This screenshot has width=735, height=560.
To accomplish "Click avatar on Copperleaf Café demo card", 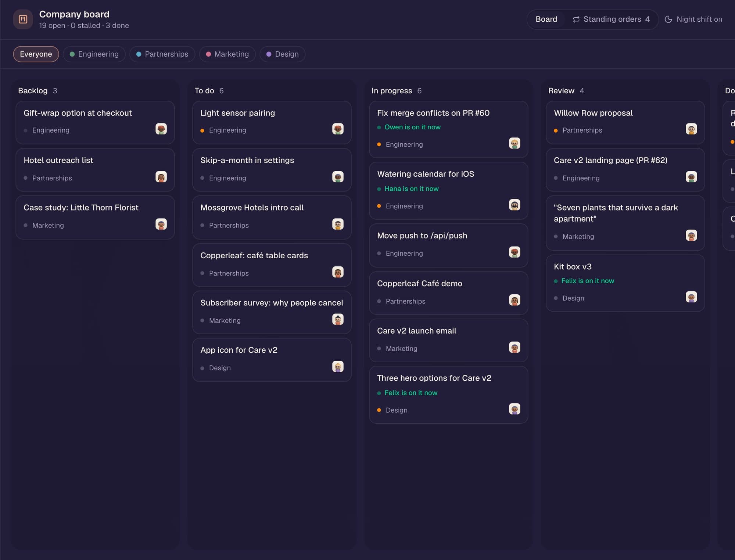I will 514,300.
